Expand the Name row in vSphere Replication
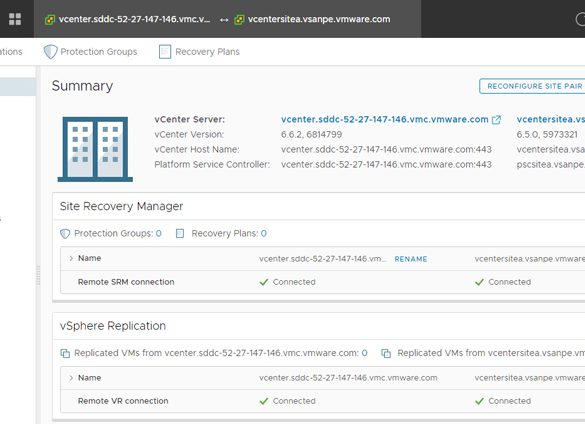The image size is (585, 424). coord(71,378)
